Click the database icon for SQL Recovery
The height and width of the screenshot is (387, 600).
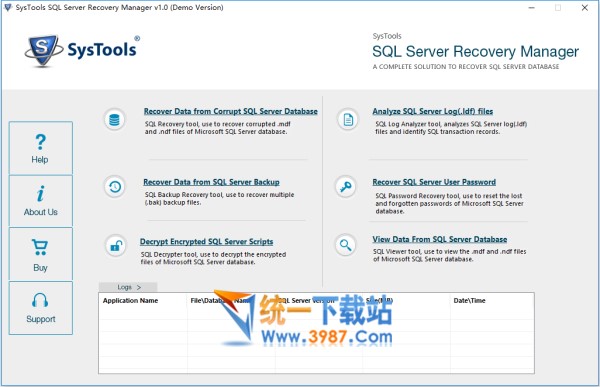(x=114, y=120)
